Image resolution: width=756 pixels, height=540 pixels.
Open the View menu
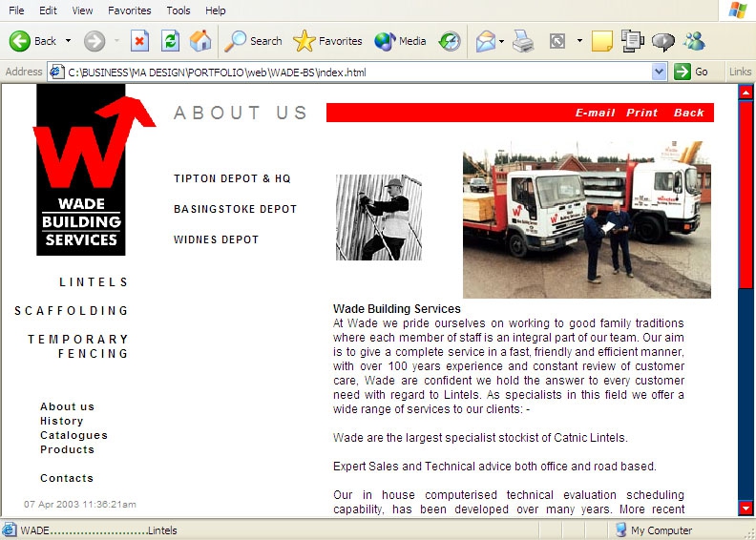click(x=82, y=10)
